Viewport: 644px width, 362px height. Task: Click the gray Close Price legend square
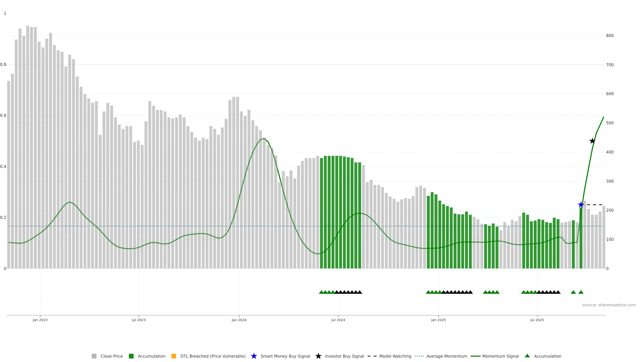[94, 356]
